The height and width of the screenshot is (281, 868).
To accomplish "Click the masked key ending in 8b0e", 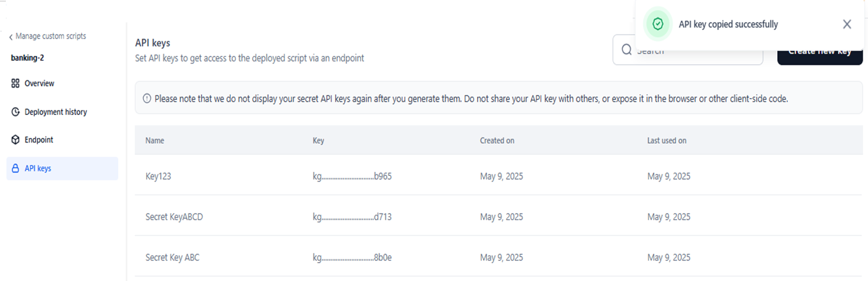I will 352,257.
